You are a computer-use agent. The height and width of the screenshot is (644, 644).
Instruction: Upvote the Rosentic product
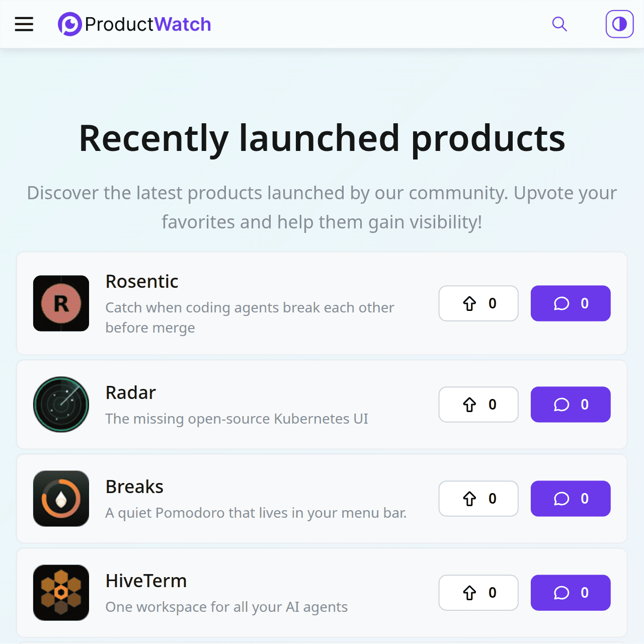(x=478, y=303)
